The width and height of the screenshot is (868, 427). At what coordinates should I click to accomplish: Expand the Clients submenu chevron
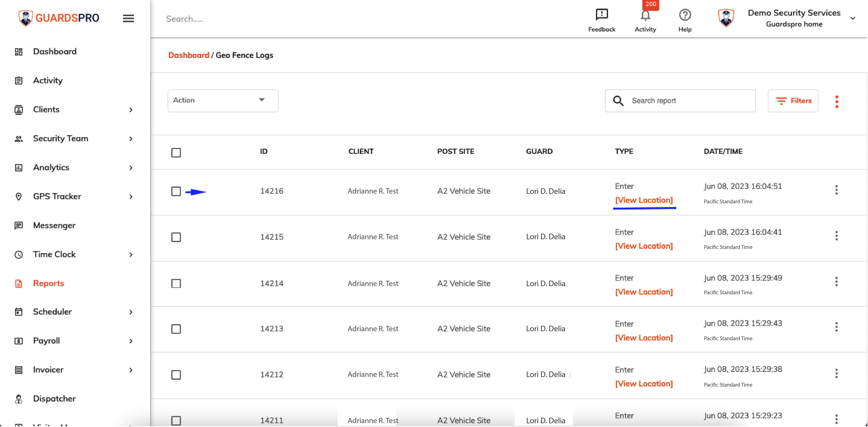131,110
